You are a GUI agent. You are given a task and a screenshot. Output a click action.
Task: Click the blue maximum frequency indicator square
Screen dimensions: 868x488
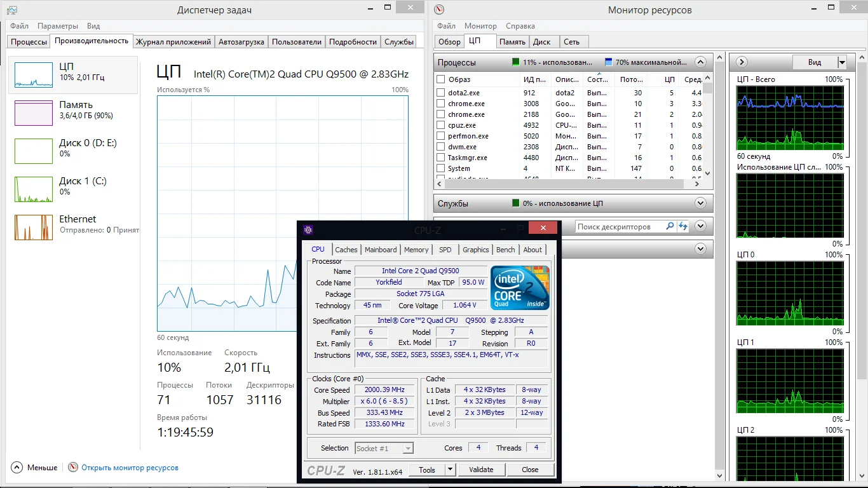point(609,62)
